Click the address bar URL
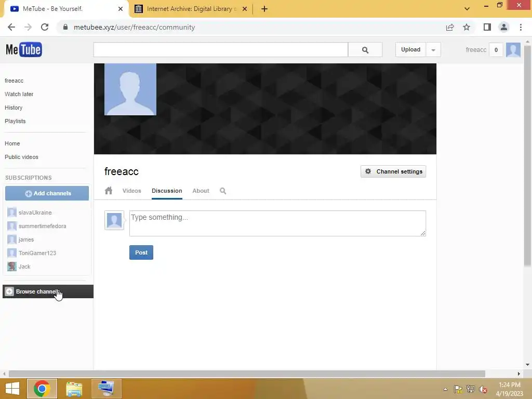Viewport: 532px width, 399px height. (x=135, y=27)
